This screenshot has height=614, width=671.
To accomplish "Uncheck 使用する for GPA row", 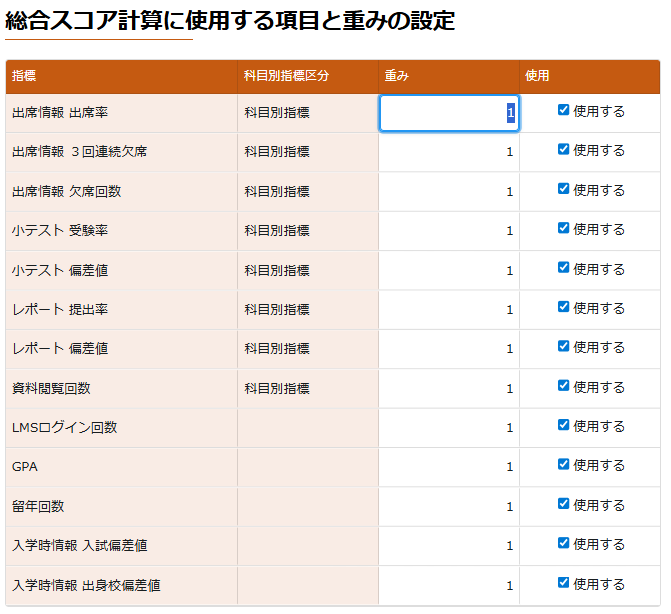I will 564,464.
